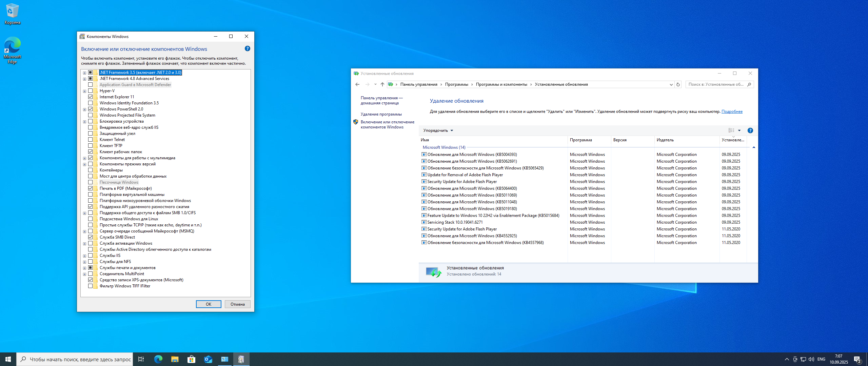Click the forward arrow in Installed Updates window
The height and width of the screenshot is (366, 868).
click(x=368, y=84)
